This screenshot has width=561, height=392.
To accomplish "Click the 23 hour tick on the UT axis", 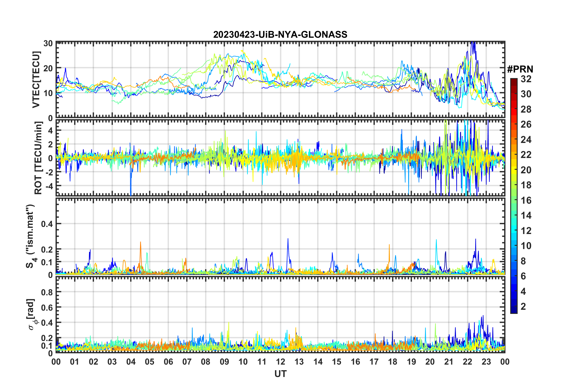I will 486,362.
